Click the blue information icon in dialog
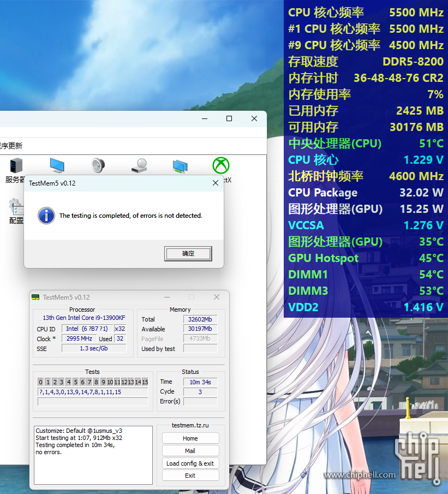 point(46,216)
